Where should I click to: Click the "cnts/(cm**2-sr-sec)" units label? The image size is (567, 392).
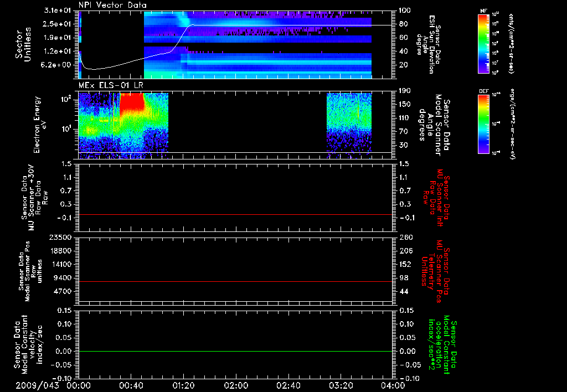pos(511,43)
